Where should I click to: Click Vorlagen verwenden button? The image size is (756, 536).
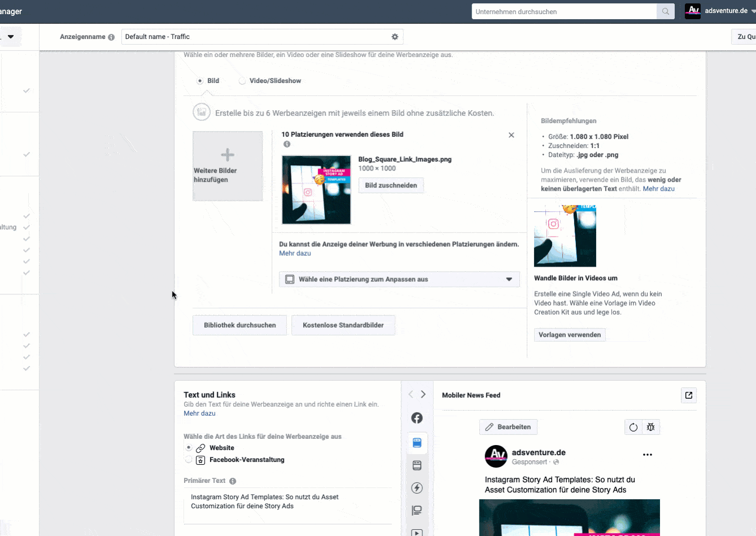coord(570,335)
